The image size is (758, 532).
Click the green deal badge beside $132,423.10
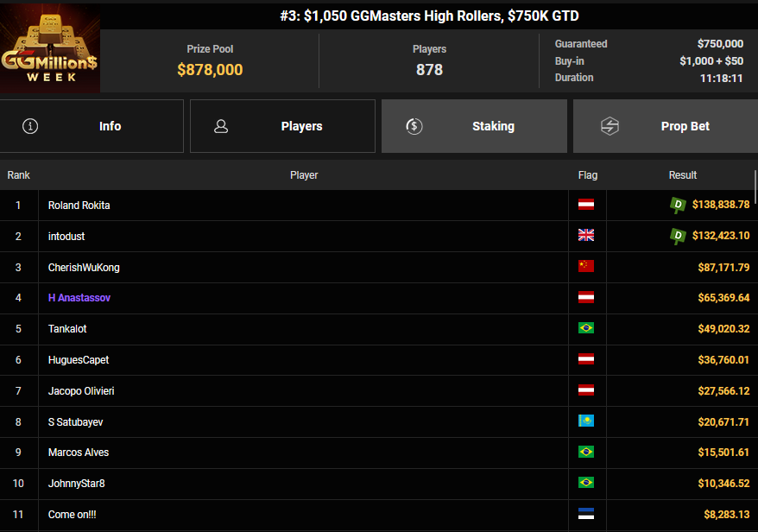tap(679, 236)
